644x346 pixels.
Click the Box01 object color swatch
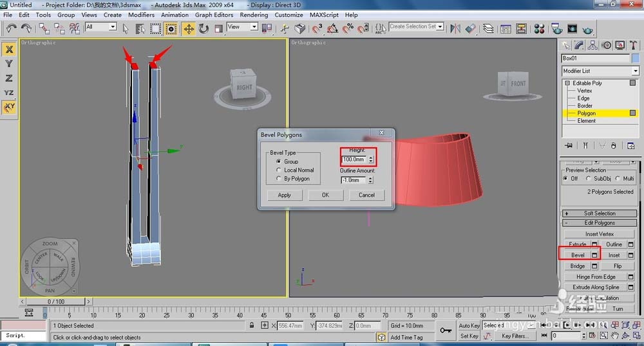(635, 58)
